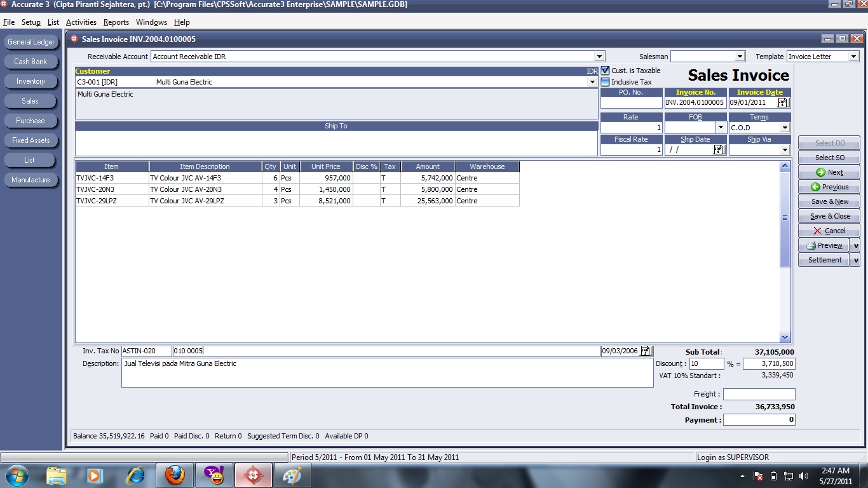The width and height of the screenshot is (868, 488).
Task: Click the volume speaker tray icon
Action: click(x=804, y=476)
